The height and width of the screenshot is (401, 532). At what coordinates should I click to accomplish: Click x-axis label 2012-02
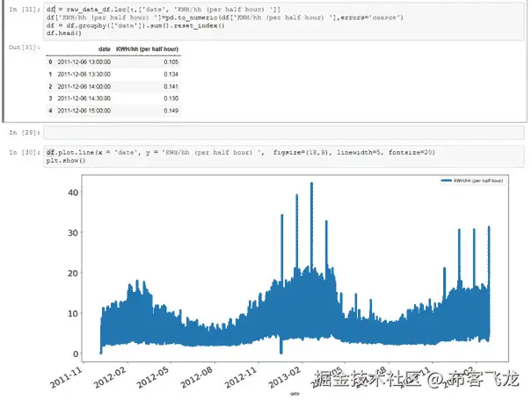click(110, 377)
